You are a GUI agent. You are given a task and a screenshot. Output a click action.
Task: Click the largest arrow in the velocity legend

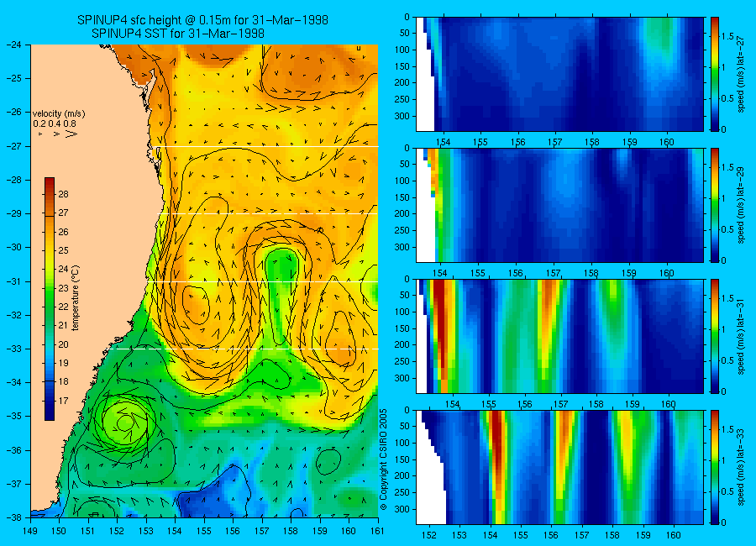click(x=71, y=134)
